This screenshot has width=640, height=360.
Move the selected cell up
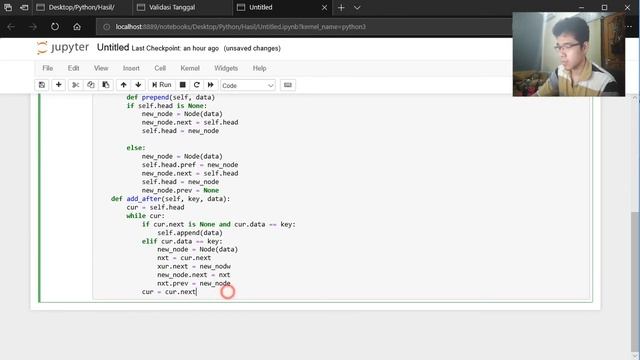click(123, 85)
